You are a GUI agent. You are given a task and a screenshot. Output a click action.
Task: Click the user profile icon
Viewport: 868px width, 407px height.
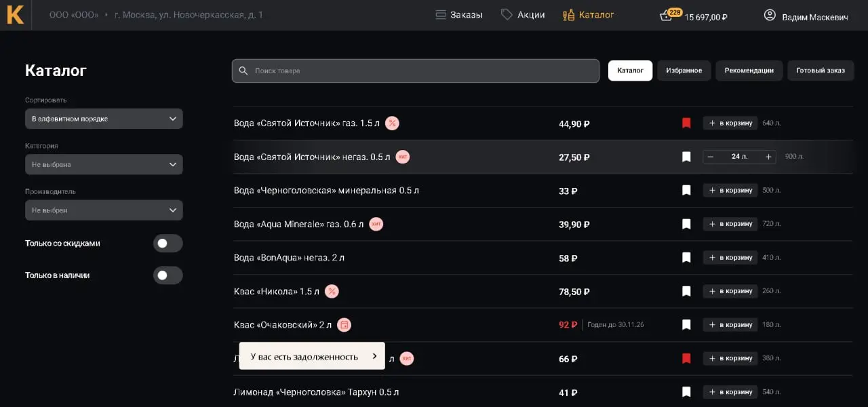pos(770,15)
